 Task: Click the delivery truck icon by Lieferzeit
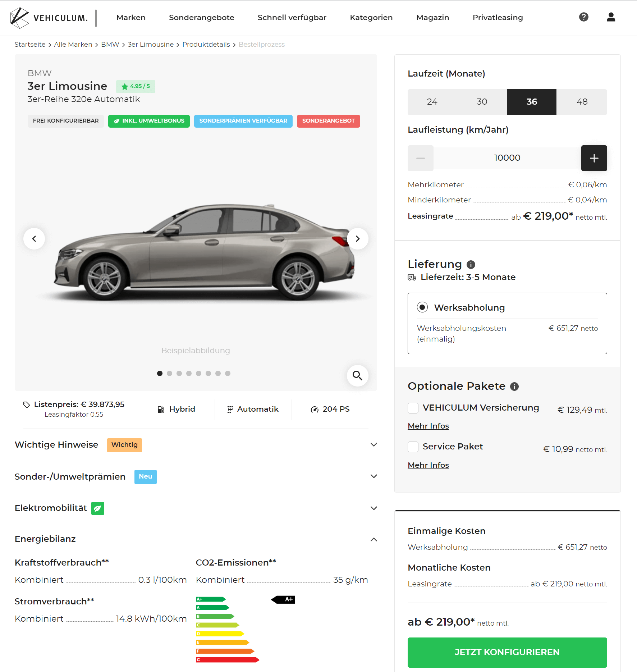click(412, 277)
